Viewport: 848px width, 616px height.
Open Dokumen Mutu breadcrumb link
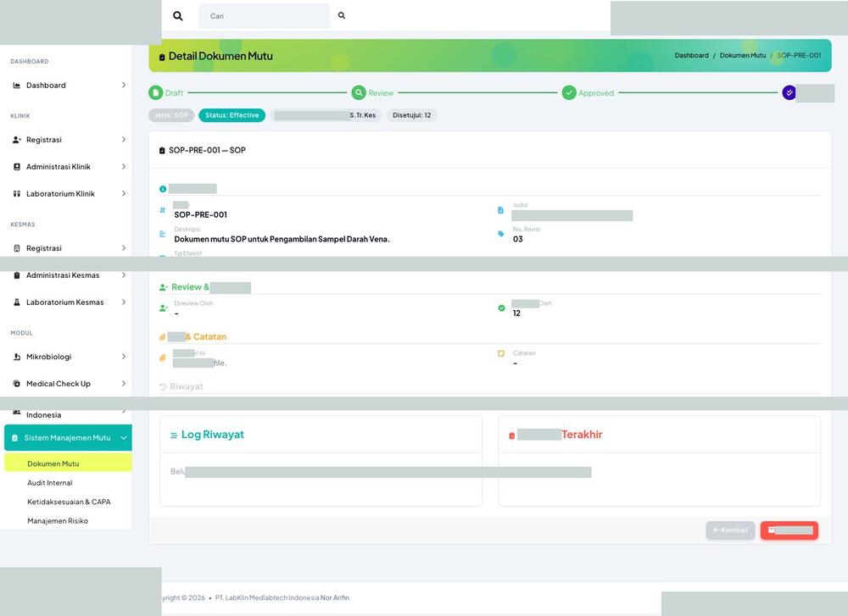[743, 55]
